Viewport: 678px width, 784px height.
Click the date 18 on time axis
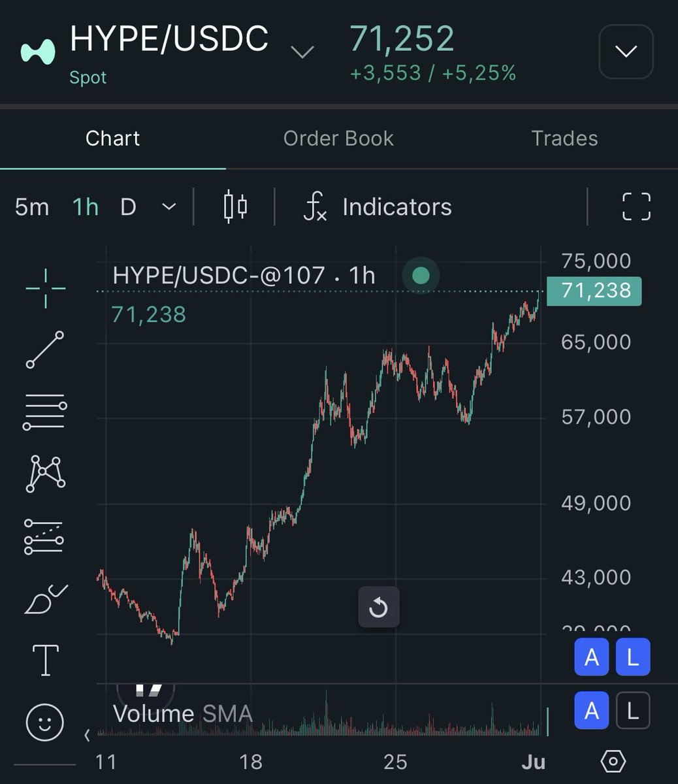click(x=251, y=762)
